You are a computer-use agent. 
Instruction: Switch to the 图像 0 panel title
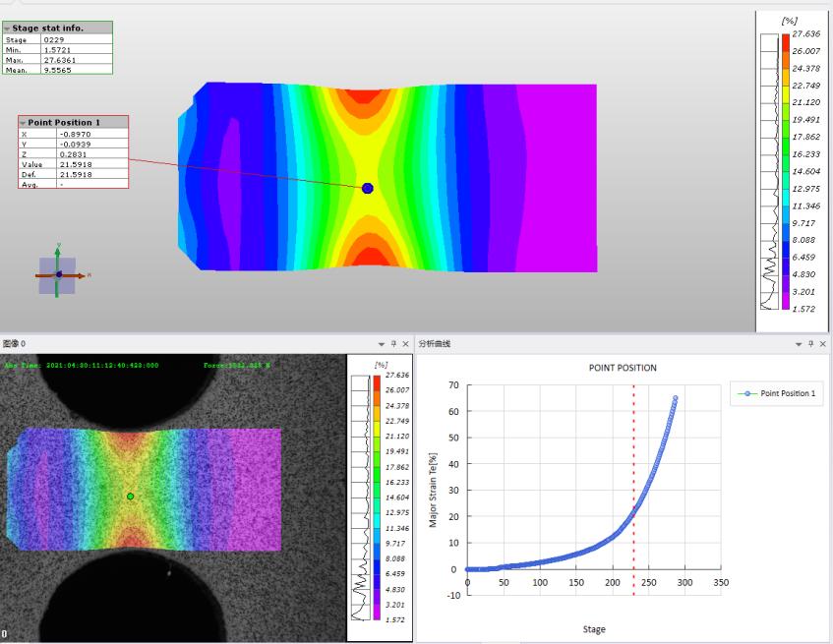15,344
